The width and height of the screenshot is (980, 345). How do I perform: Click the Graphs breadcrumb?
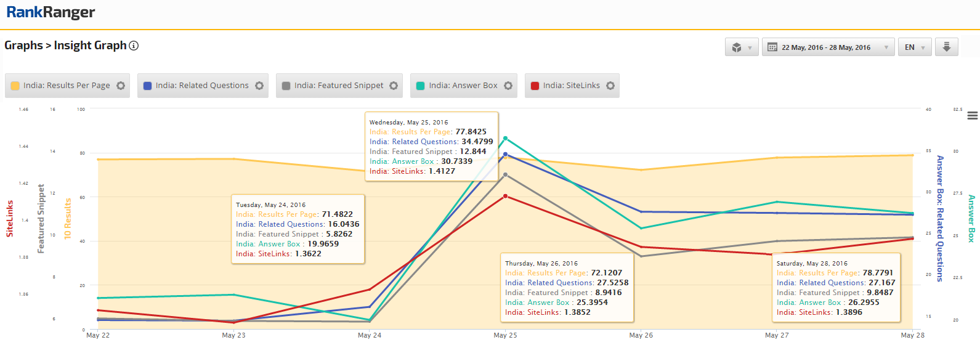click(x=23, y=46)
